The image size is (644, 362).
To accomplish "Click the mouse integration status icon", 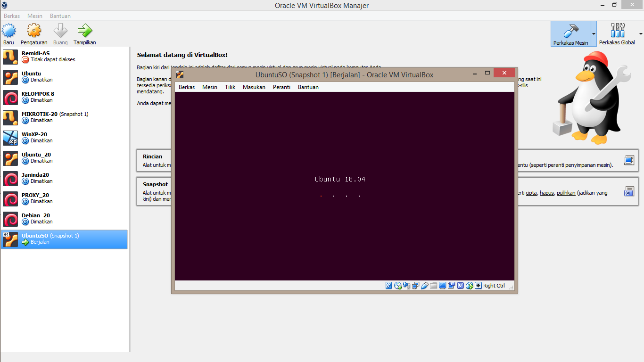I will point(470,286).
